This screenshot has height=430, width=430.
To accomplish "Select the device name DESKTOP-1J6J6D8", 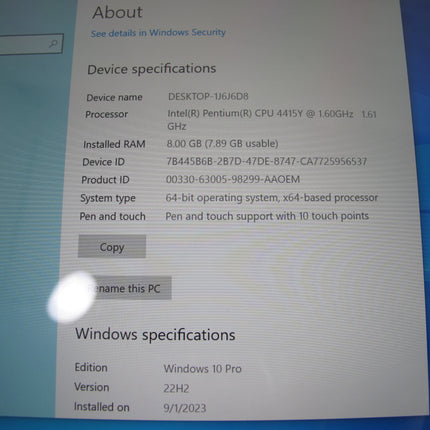I will (208, 97).
